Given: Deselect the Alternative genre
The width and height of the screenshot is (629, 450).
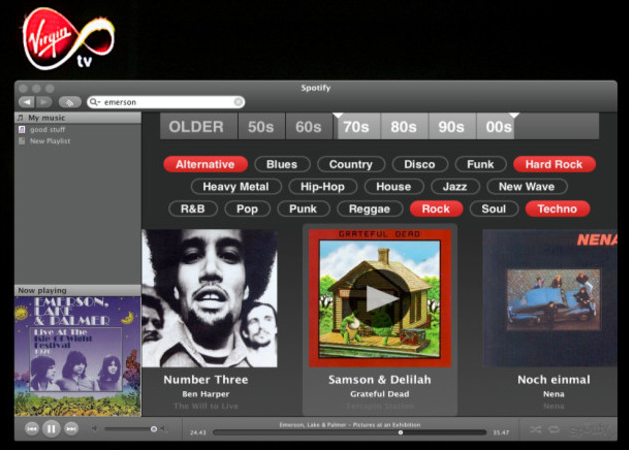Looking at the screenshot, I should pos(205,164).
